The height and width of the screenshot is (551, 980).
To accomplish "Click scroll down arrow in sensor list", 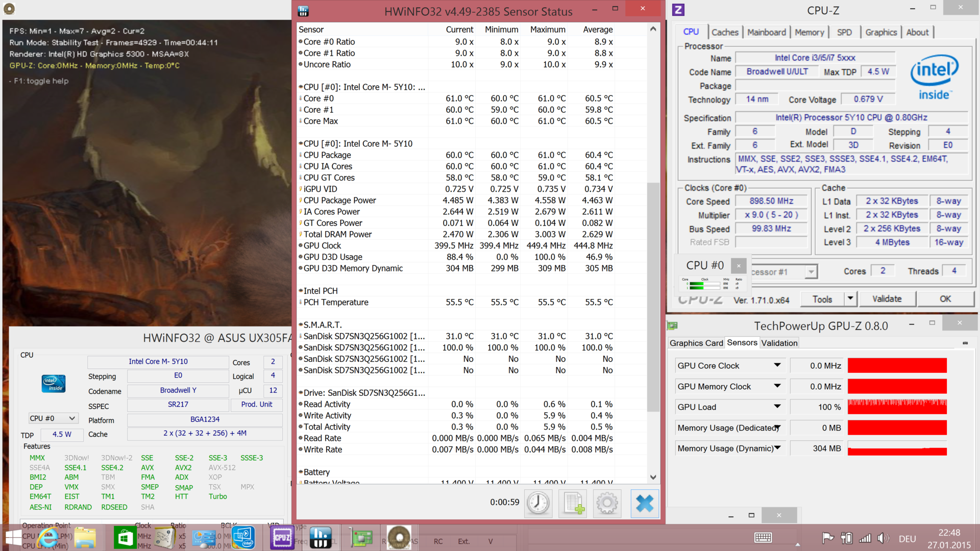I will click(653, 478).
